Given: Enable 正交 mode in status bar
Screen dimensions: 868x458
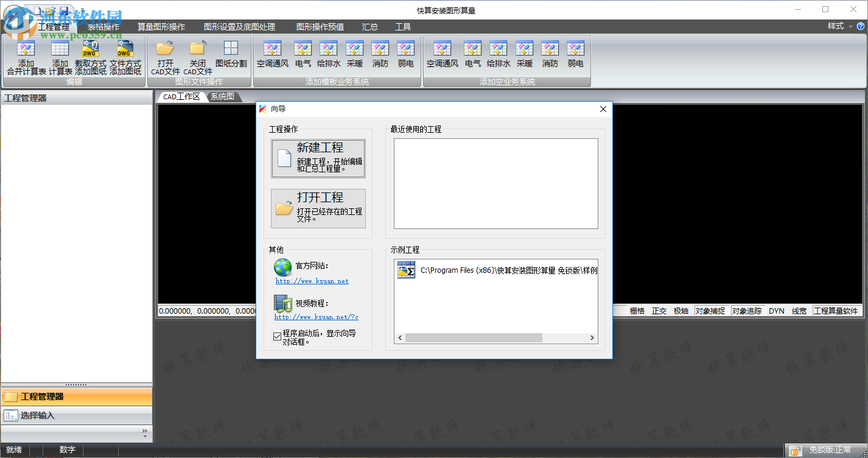Looking at the screenshot, I should (659, 311).
